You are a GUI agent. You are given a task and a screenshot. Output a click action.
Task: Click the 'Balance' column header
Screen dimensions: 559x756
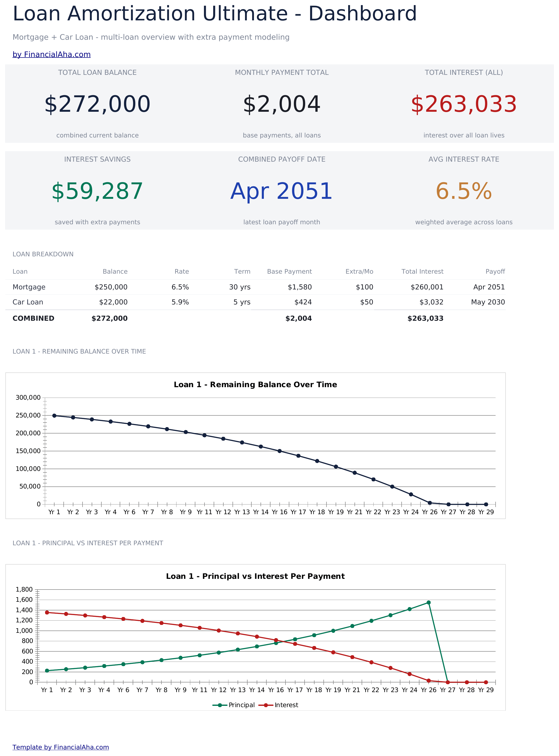[115, 272]
